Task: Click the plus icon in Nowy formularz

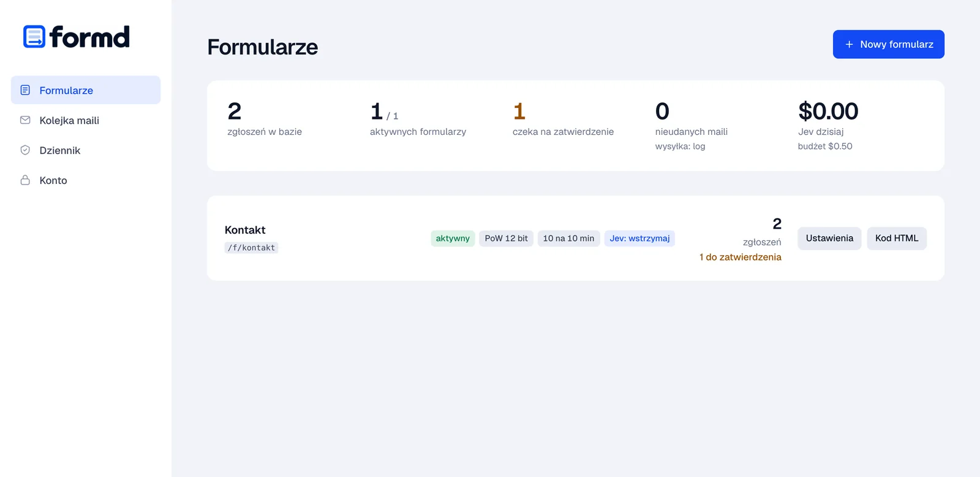Action: click(849, 44)
